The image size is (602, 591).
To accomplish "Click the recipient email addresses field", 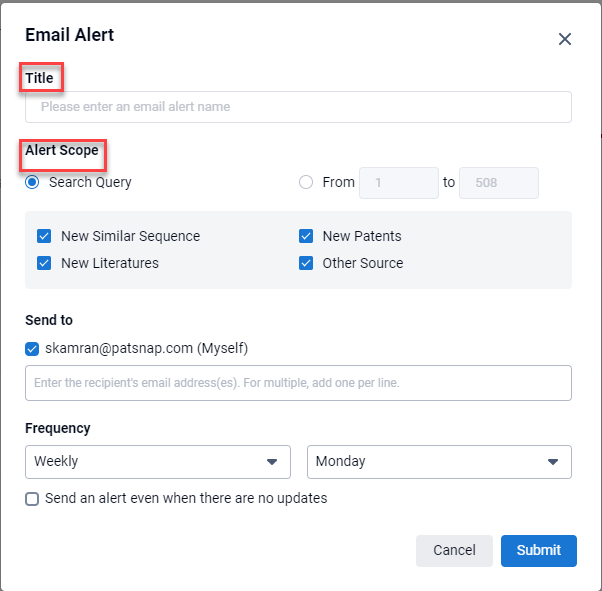I will (x=298, y=383).
